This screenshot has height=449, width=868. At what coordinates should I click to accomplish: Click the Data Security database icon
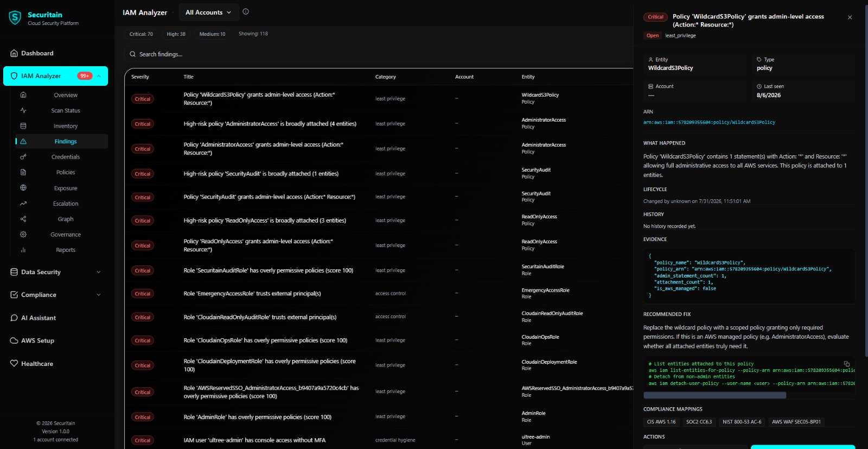tap(14, 272)
